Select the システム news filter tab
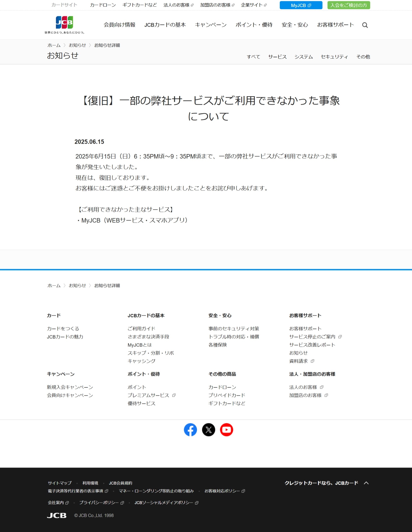 [x=303, y=57]
